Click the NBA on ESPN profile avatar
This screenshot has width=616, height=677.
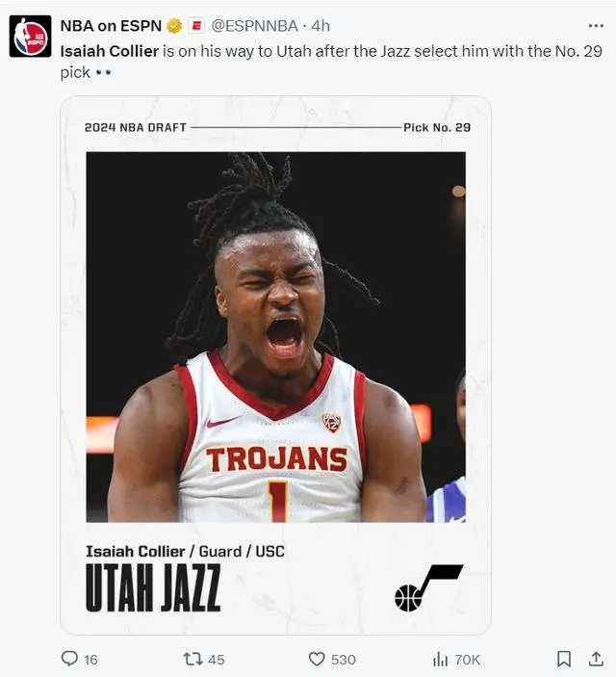pos(30,37)
